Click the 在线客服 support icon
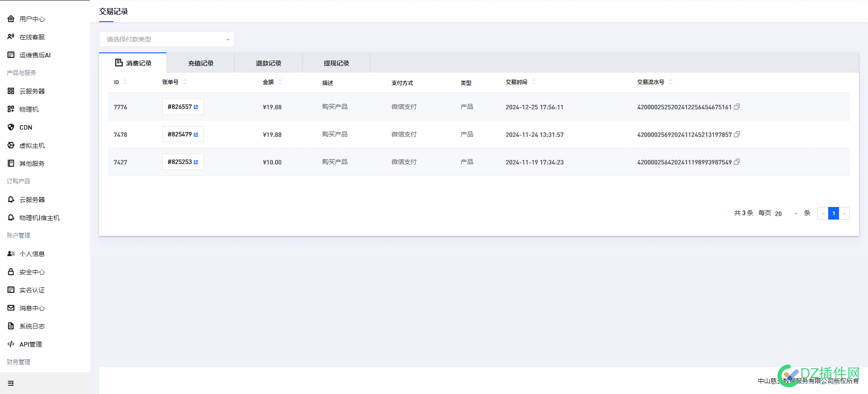This screenshot has height=394, width=868. click(11, 37)
